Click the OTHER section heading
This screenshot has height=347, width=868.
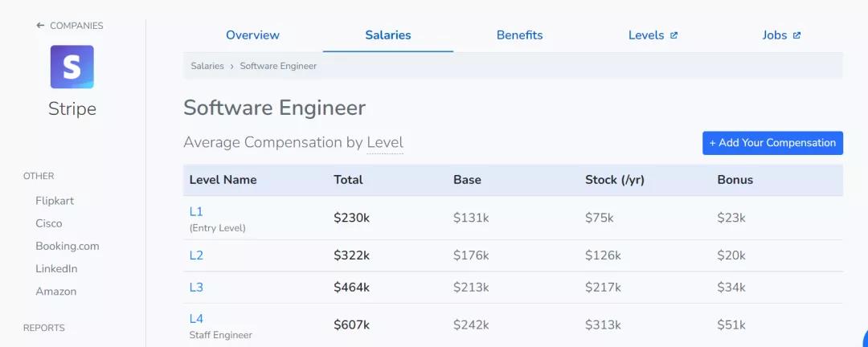coord(39,176)
